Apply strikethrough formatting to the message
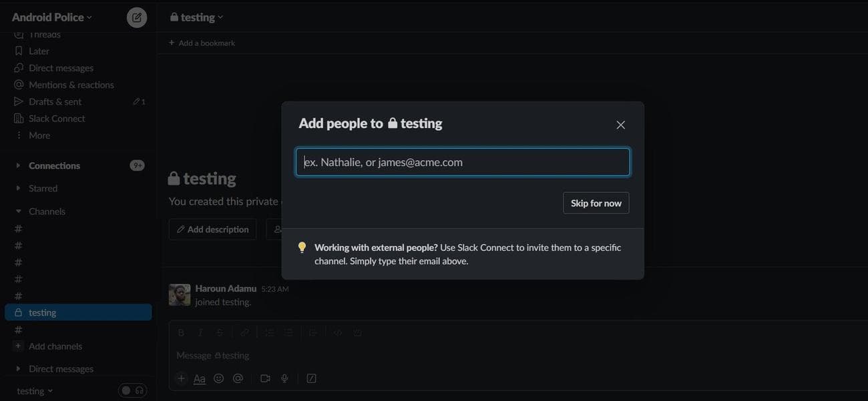The width and height of the screenshot is (868, 401). point(219,332)
